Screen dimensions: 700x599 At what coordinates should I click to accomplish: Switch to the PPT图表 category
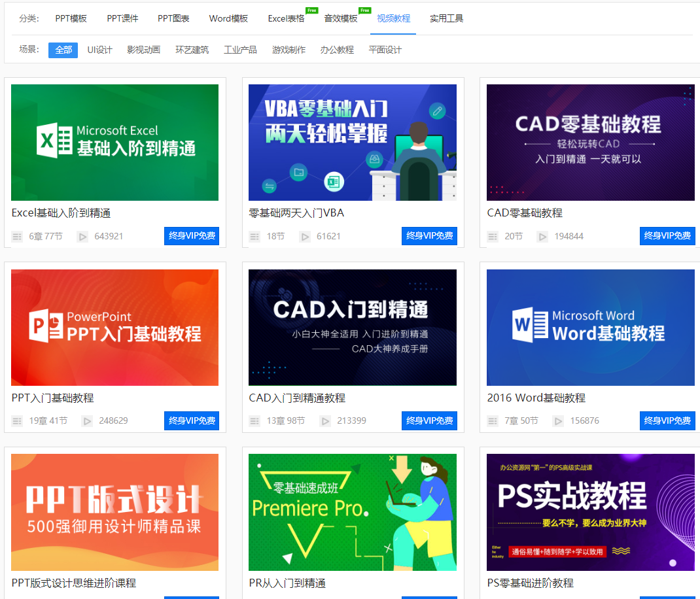point(173,18)
